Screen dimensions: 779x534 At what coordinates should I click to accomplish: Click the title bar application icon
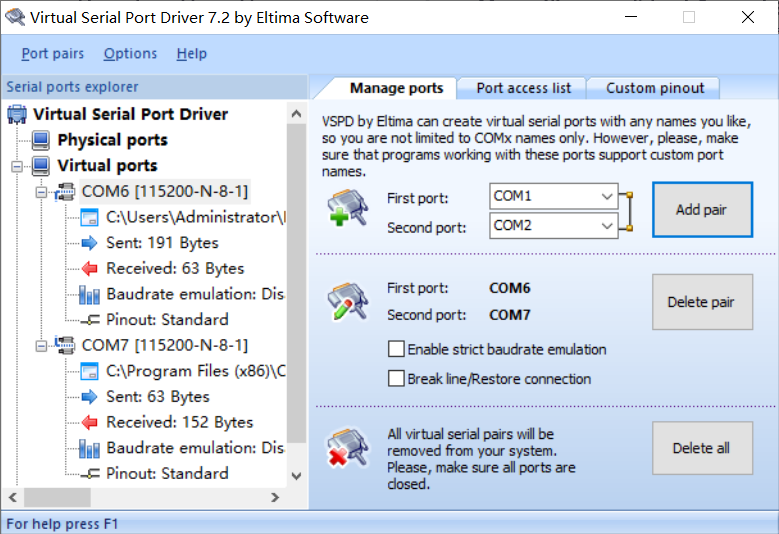[x=15, y=17]
